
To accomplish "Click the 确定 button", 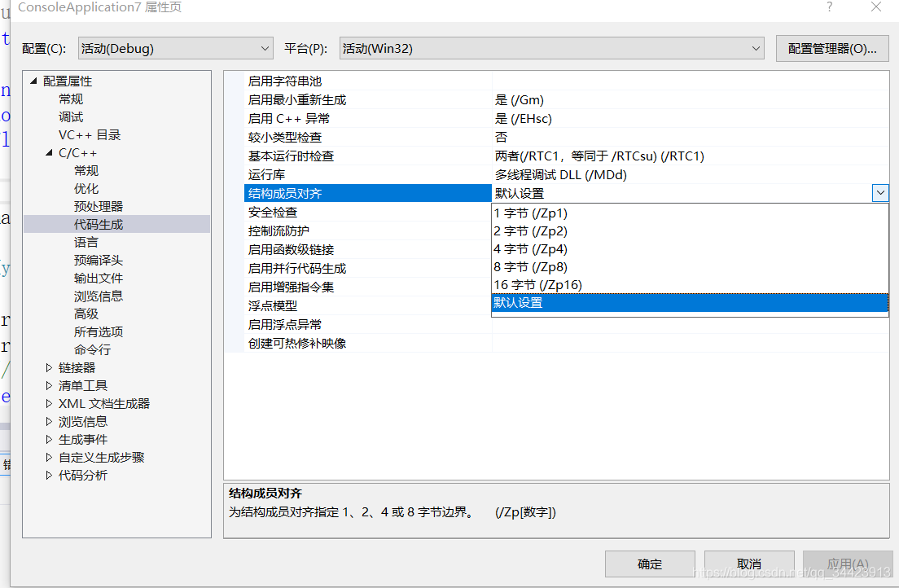I will [649, 564].
